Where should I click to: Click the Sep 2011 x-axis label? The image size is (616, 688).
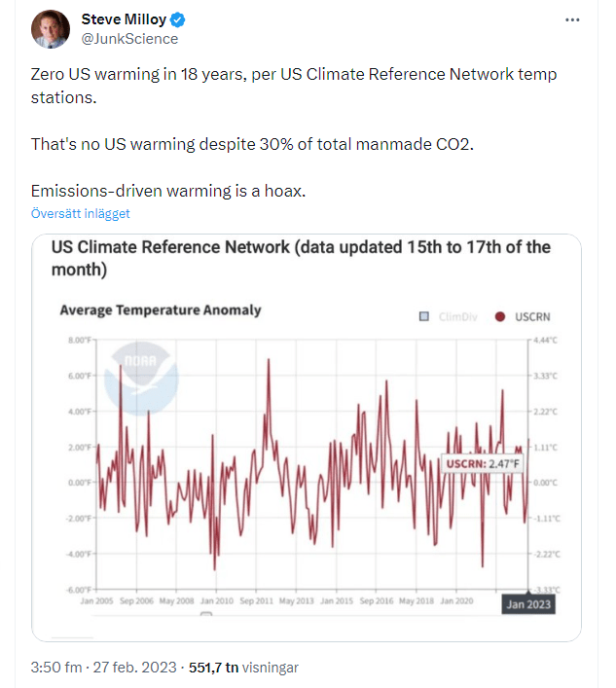click(x=257, y=601)
